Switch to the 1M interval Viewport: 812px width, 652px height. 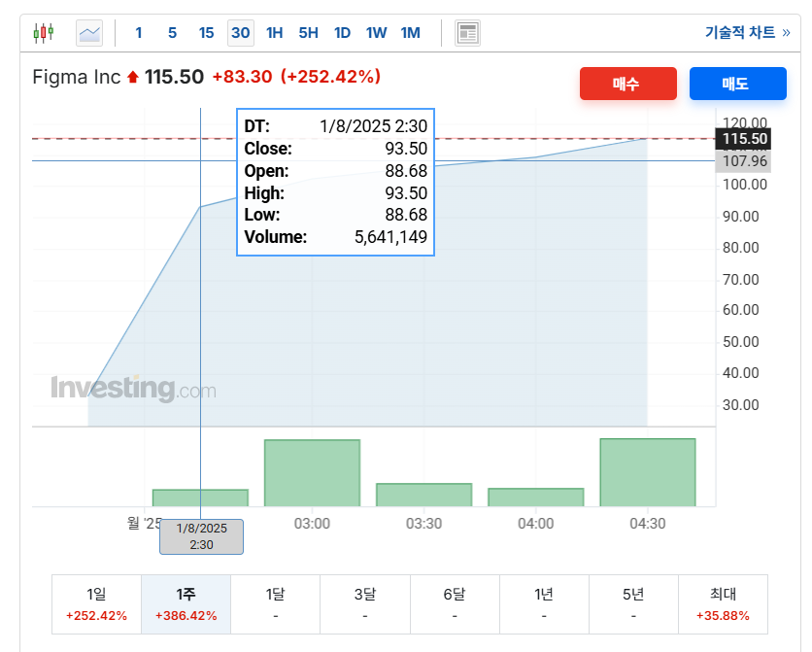(x=411, y=33)
